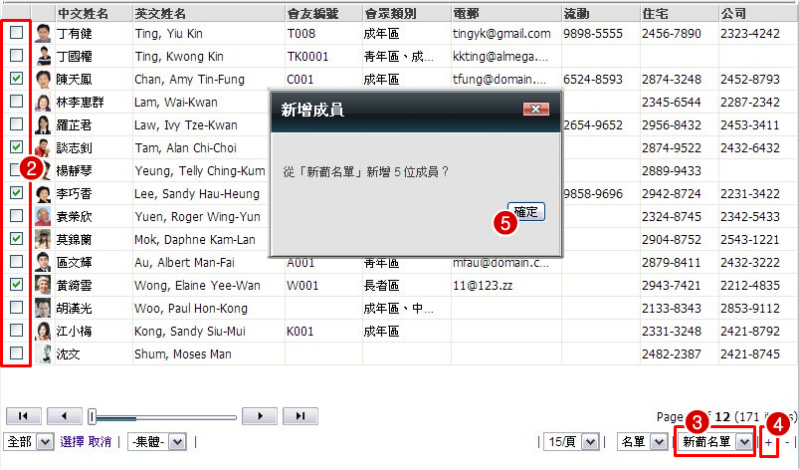The height and width of the screenshot is (470, 800).
Task: Click the email 11@123.zz
Action: [x=483, y=286]
